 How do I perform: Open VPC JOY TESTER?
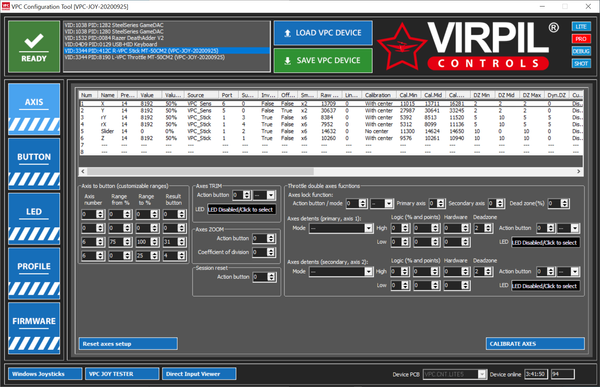point(122,374)
